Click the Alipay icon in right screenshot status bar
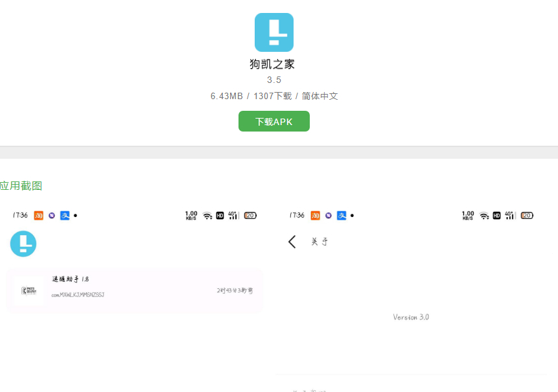Screen dimensions: 558x392 342,216
